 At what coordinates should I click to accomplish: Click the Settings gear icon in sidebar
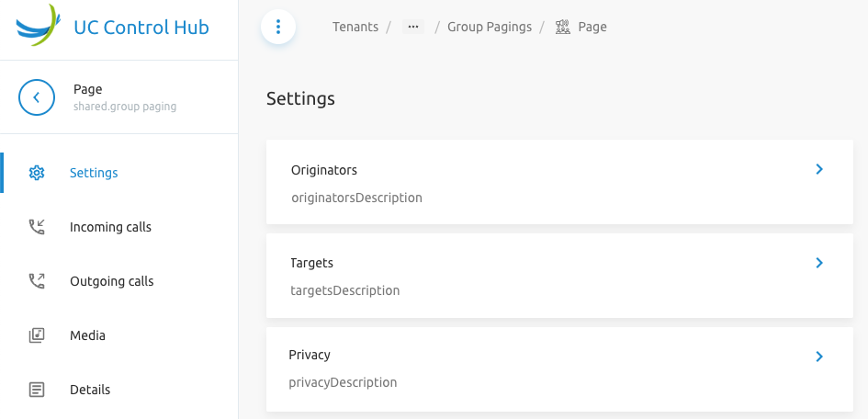(37, 173)
